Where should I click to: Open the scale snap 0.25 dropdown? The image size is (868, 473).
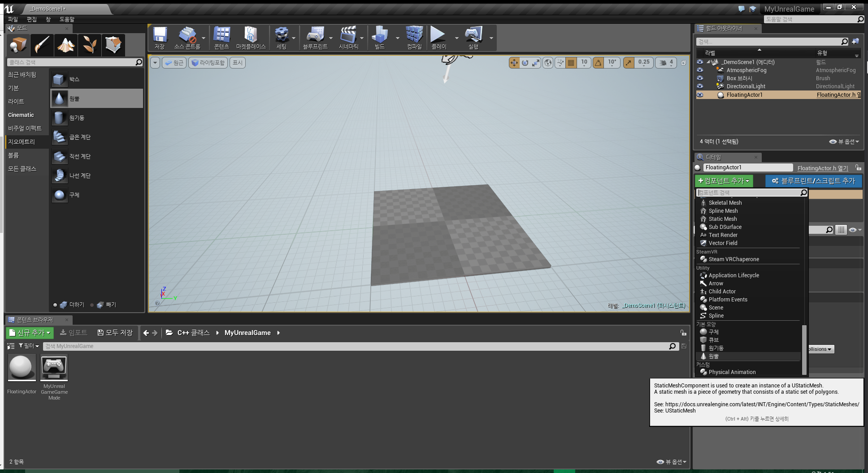[644, 63]
